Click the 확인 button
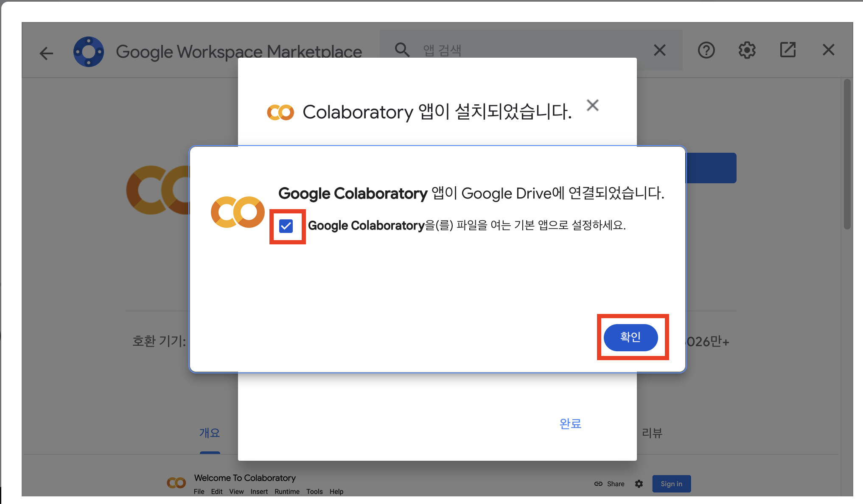The image size is (863, 504). tap(630, 337)
